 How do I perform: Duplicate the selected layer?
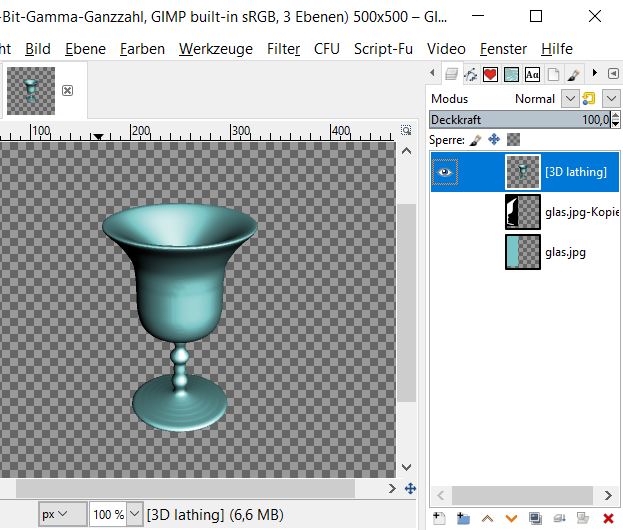click(x=536, y=518)
